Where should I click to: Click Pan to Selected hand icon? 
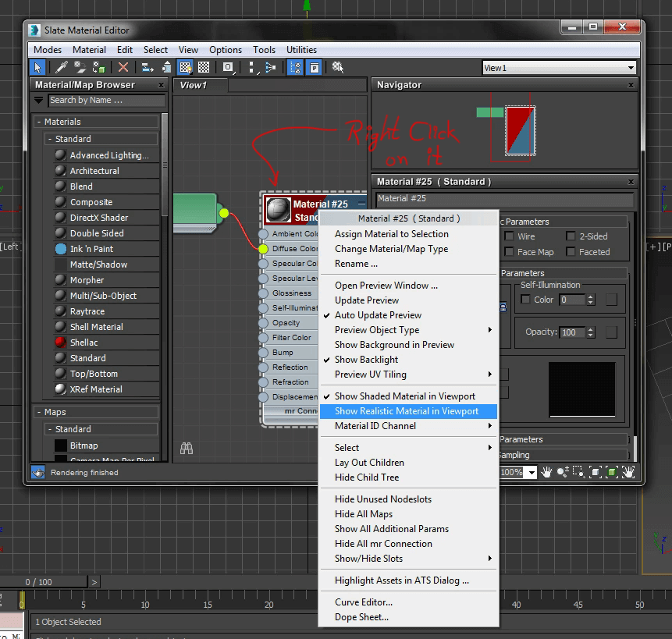point(628,472)
